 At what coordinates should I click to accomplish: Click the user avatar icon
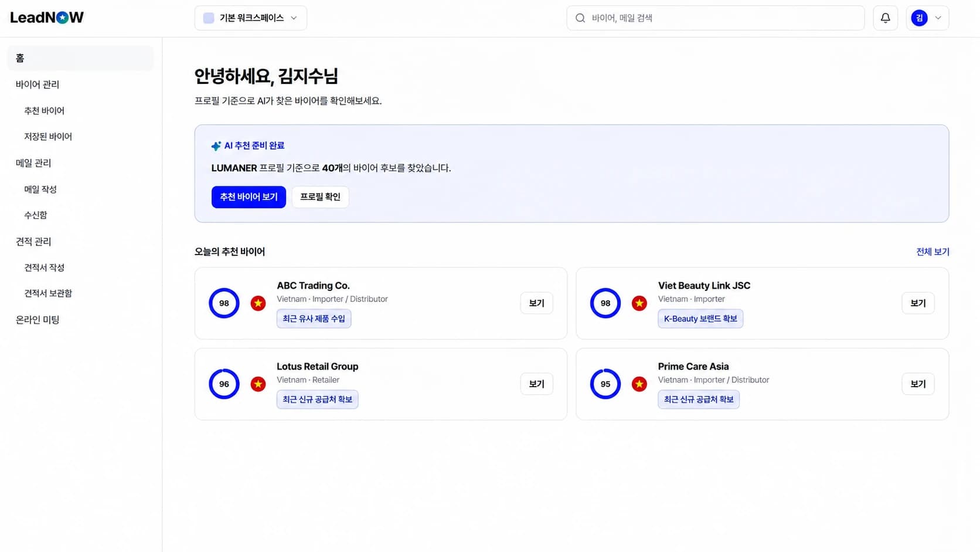click(x=919, y=18)
